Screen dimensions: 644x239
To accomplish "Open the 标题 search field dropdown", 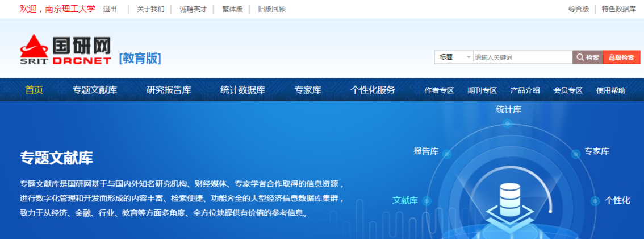I will (454, 57).
